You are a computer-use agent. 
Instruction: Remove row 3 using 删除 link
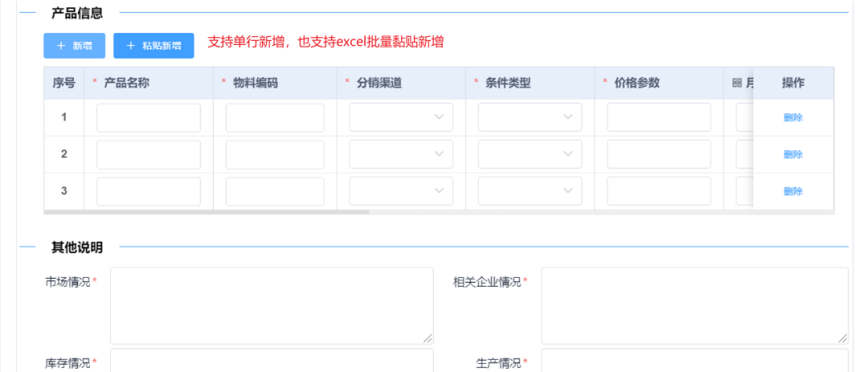[x=792, y=191]
